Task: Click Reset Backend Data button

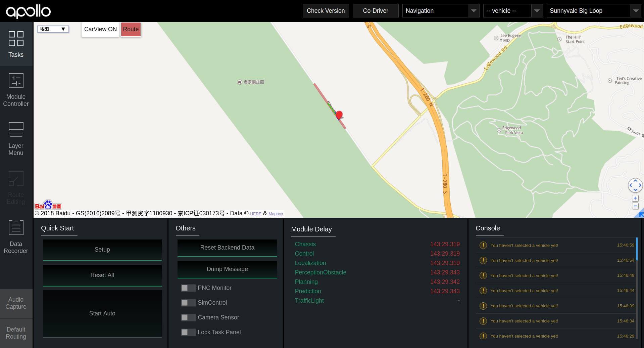Action: pyautogui.click(x=227, y=248)
